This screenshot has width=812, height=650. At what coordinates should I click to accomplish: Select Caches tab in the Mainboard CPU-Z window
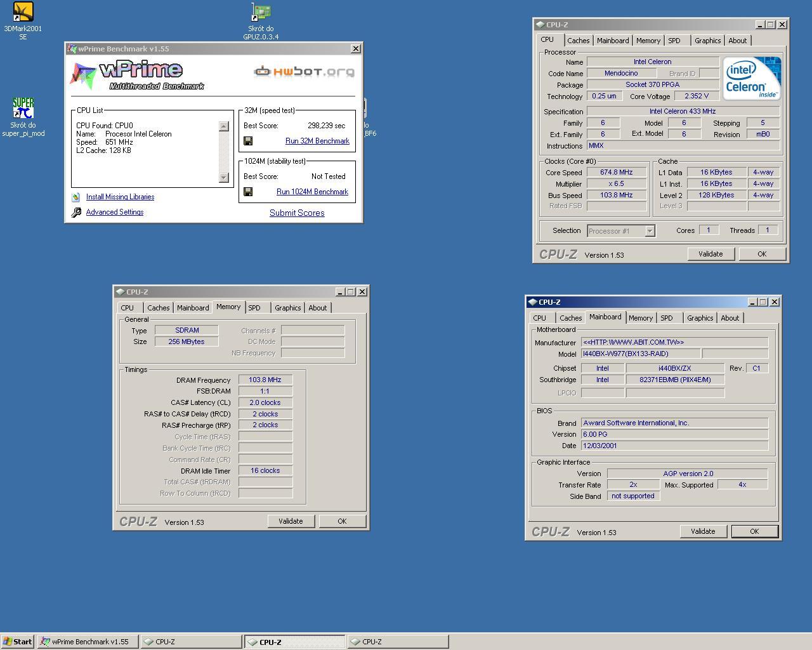click(x=570, y=318)
